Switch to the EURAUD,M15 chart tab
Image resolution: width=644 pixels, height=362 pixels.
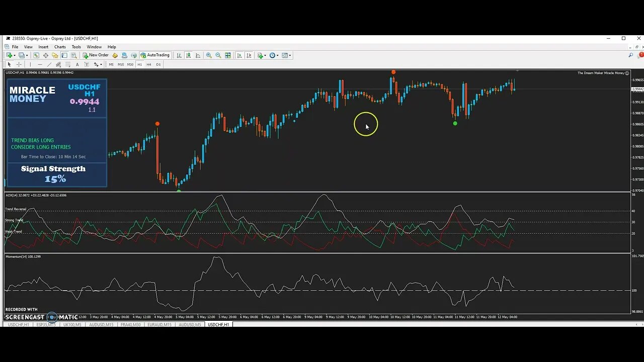(x=160, y=325)
